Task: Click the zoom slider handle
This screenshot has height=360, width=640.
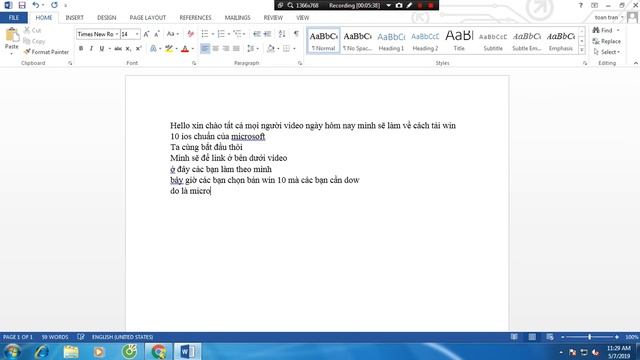Action: click(589, 337)
